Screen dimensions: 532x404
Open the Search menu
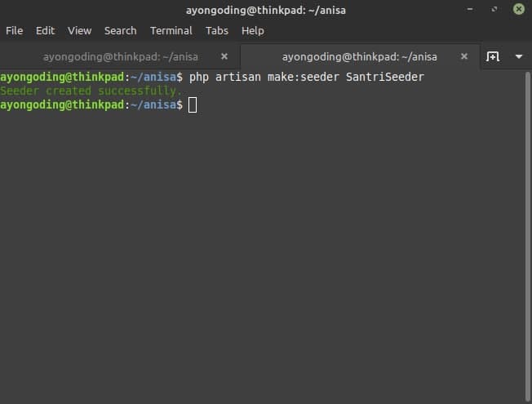121,31
